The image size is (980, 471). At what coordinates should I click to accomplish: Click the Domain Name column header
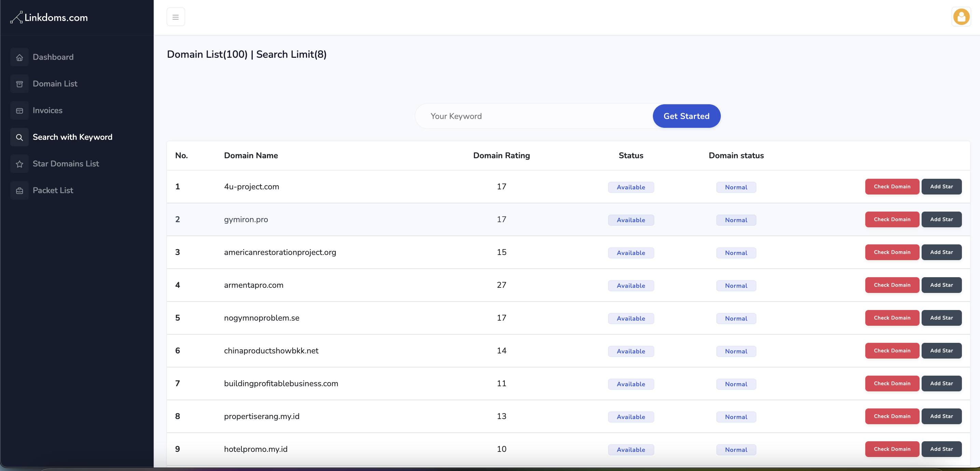251,156
